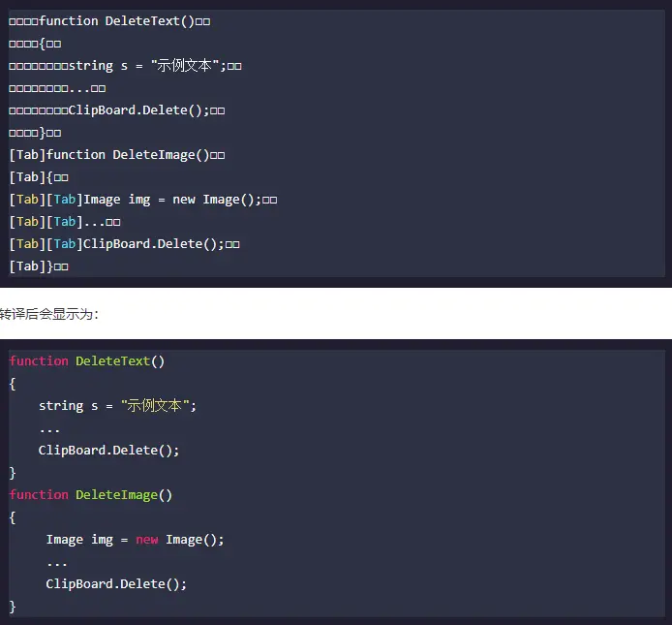The height and width of the screenshot is (625, 672).
Task: Click the rendered 'Image img = new Image();' line
Action: (135, 540)
